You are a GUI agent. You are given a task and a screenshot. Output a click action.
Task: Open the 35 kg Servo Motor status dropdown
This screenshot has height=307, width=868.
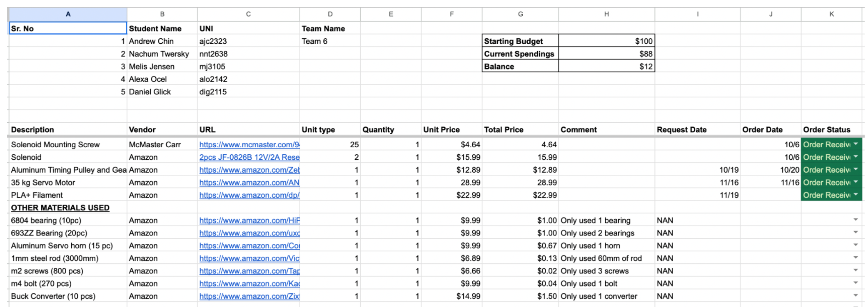point(856,182)
